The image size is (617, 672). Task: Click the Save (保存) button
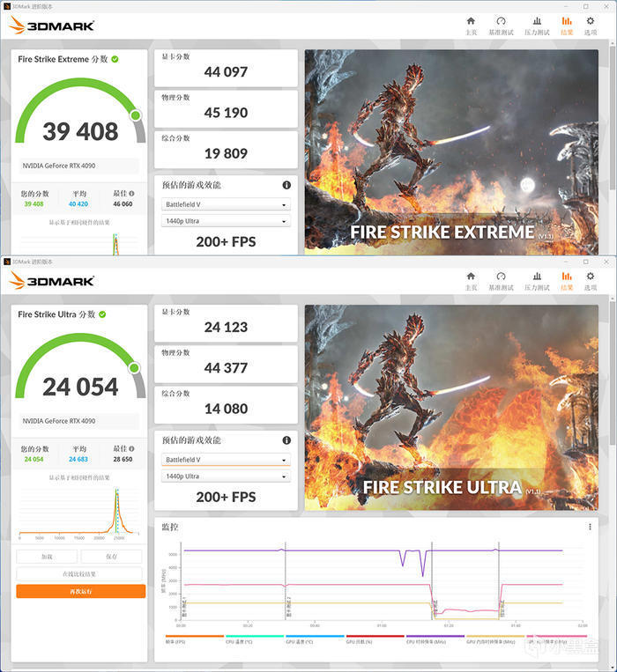(x=111, y=557)
